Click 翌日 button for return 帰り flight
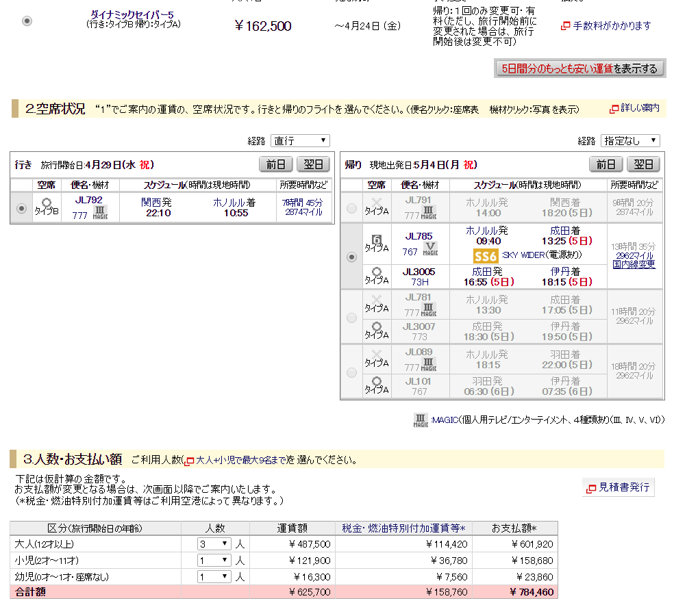The height and width of the screenshot is (616, 674). tap(643, 164)
